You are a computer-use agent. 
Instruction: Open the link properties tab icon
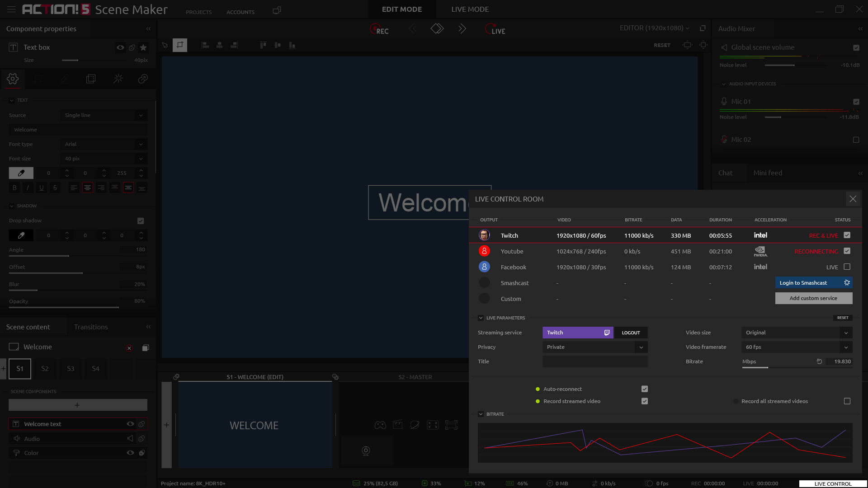[143, 79]
